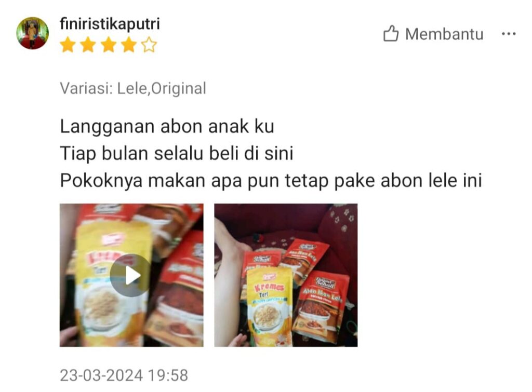532x392 pixels.
Task: Open the three-dot more options menu
Action: pos(509,34)
